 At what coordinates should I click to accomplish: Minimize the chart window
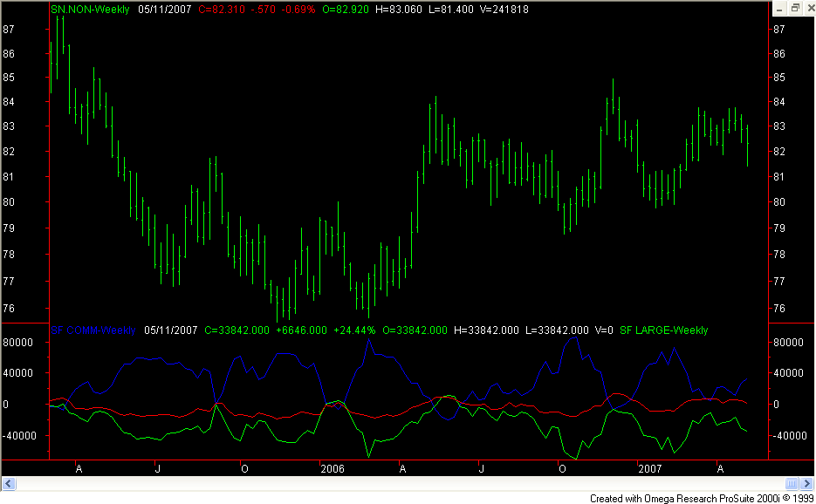coord(779,9)
